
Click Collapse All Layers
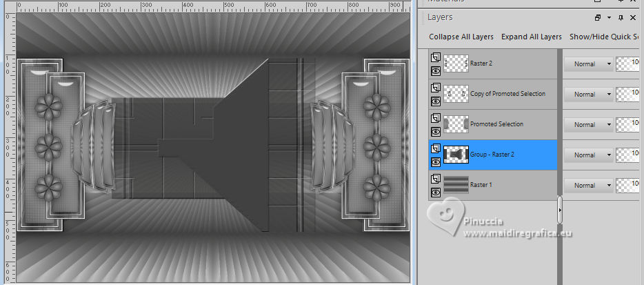coord(461,37)
